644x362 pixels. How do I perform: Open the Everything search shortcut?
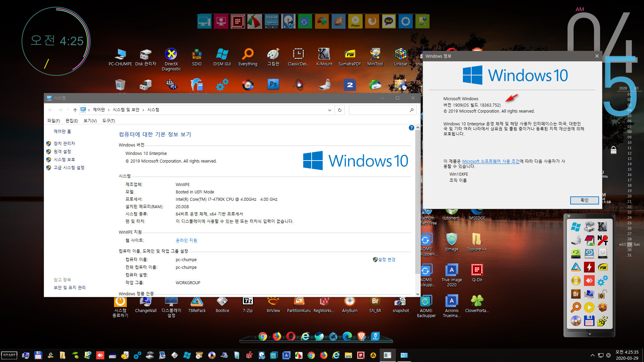pyautogui.click(x=248, y=57)
